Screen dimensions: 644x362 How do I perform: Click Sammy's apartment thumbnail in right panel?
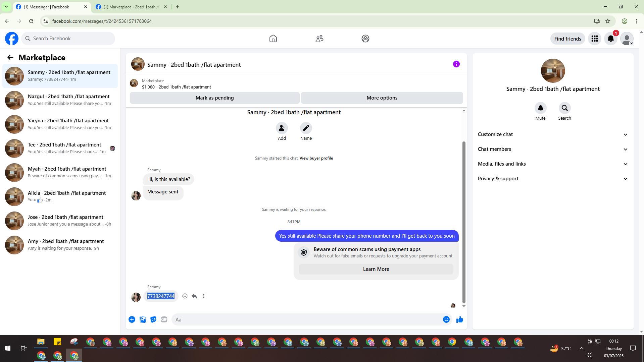553,71
